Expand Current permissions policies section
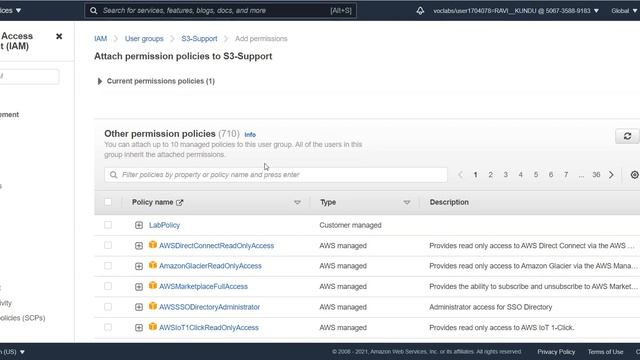The width and height of the screenshot is (640, 360). (100, 81)
